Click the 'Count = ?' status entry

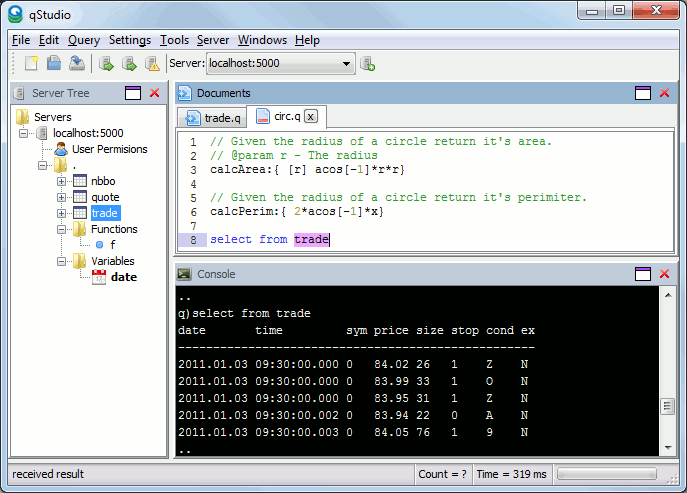tap(442, 474)
